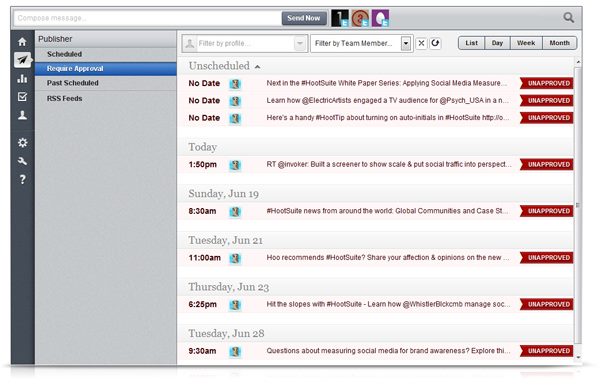
Task: Open Assignments checkmark icon in sidebar
Action: coord(22,96)
